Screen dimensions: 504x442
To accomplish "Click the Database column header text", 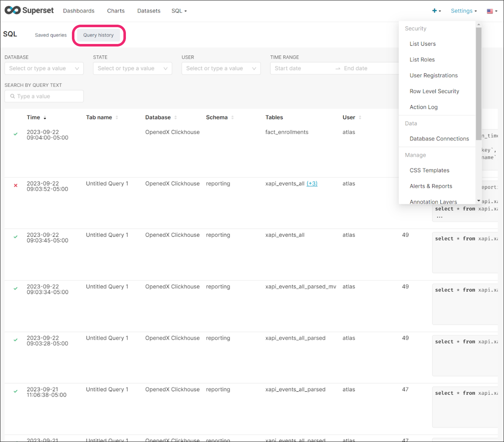I will tap(158, 117).
